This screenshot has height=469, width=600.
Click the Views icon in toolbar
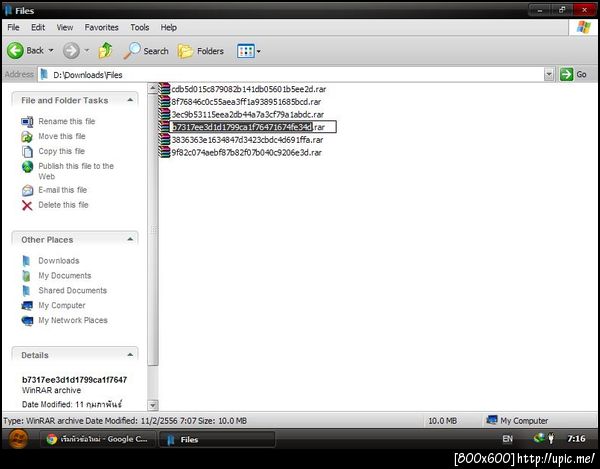(246, 51)
